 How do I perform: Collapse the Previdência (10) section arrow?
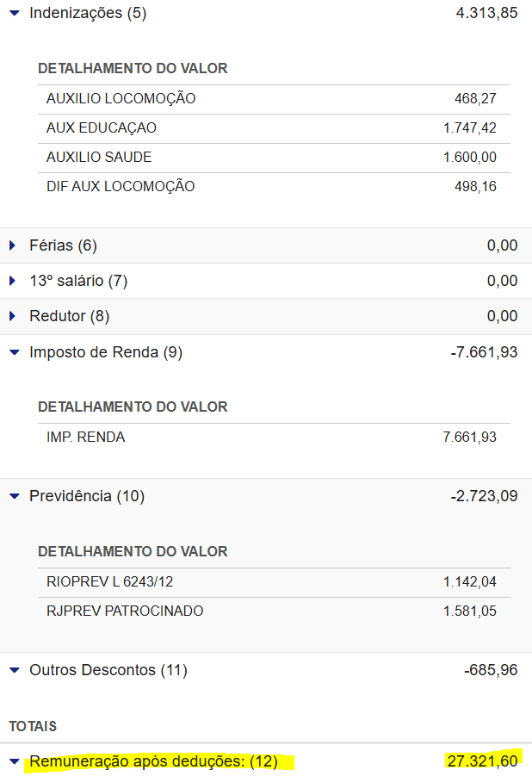click(14, 496)
